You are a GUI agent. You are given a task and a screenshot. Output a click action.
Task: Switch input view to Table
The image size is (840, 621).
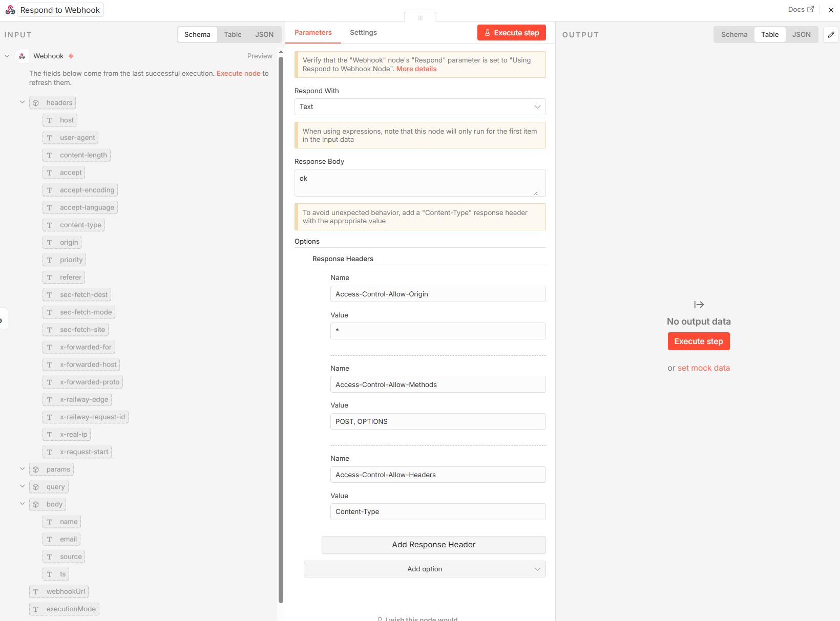click(x=233, y=34)
